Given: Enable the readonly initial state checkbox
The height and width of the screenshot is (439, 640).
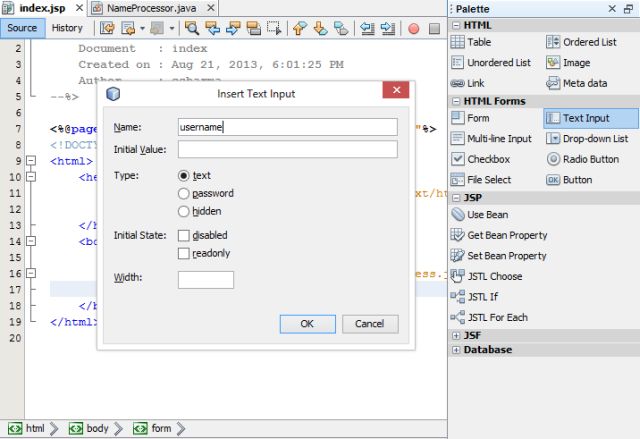Looking at the screenshot, I should coord(184,253).
